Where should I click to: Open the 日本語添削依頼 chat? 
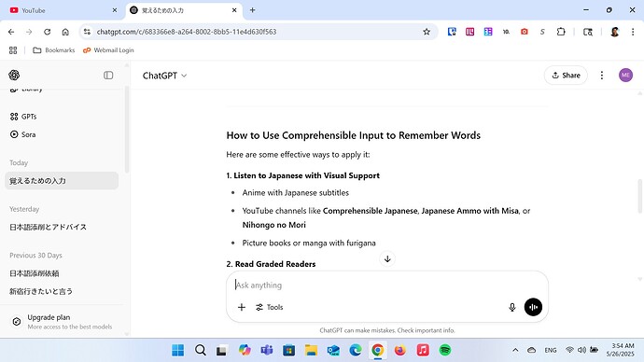coord(35,273)
